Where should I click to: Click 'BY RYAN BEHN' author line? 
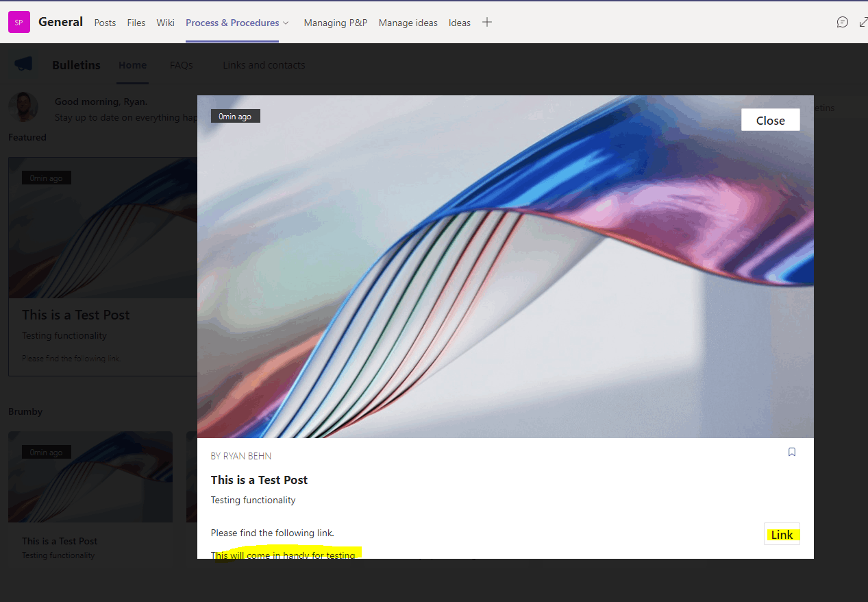[241, 456]
